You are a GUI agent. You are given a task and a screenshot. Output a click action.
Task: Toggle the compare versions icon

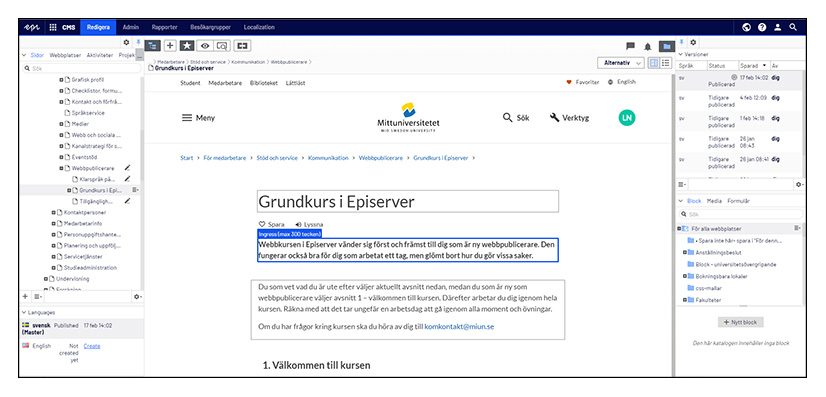coord(242,46)
